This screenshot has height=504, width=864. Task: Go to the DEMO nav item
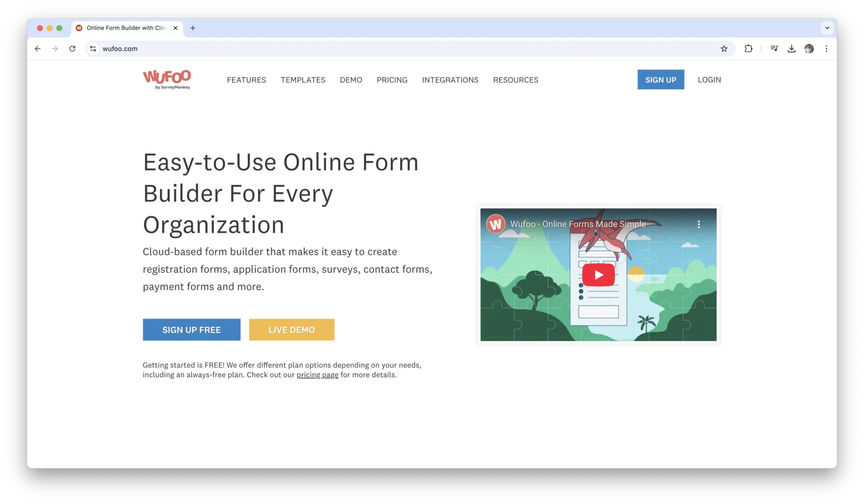tap(351, 80)
